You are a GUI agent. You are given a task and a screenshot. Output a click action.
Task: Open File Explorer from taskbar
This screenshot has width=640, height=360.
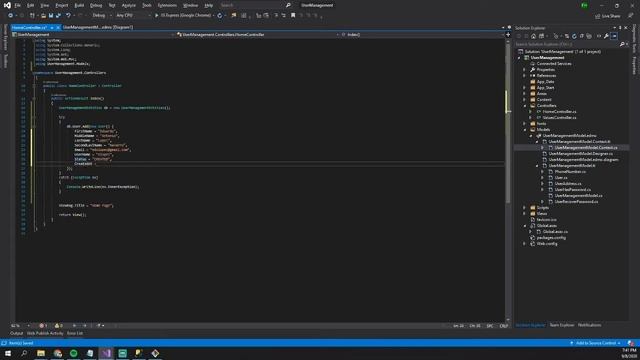pyautogui.click(x=41, y=353)
